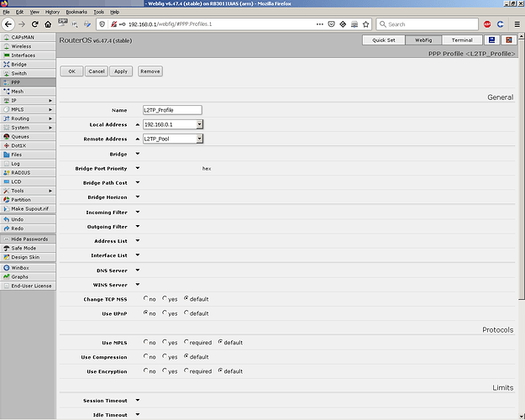The image size is (525, 420).
Task: Open End-User License in sidebar
Action: tap(28, 286)
